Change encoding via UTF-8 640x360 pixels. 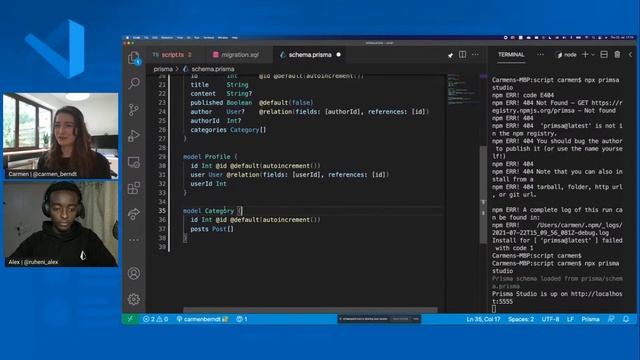point(550,319)
